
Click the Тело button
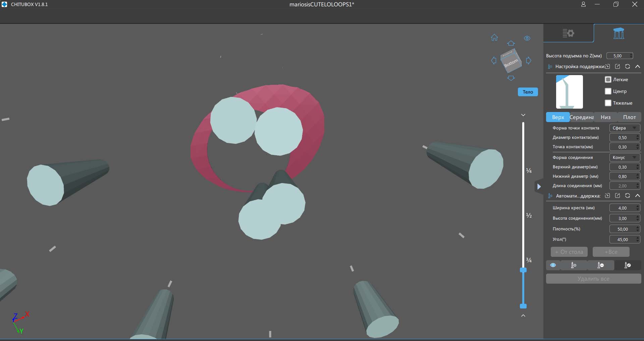(x=528, y=92)
